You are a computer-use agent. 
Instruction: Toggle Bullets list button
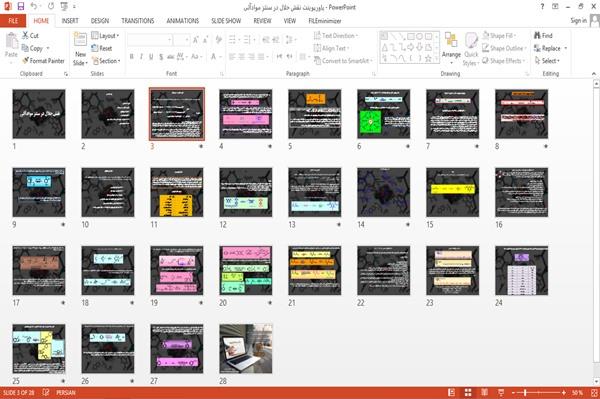click(x=232, y=39)
